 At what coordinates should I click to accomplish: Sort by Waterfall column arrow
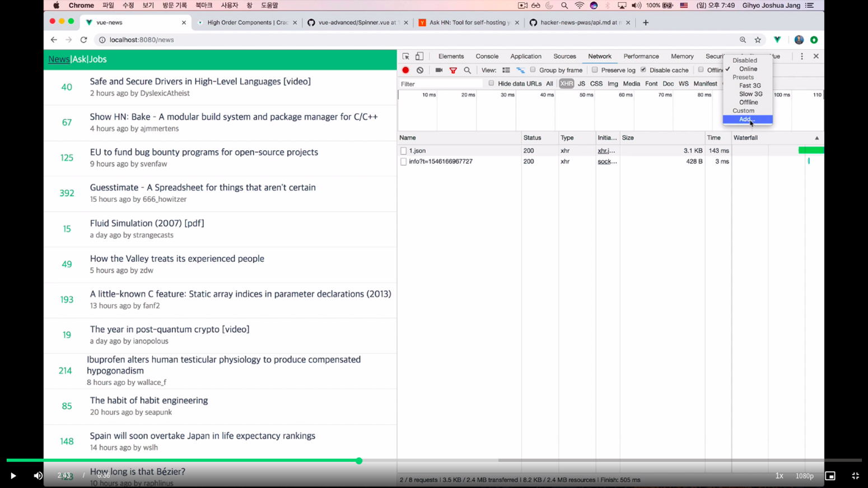(x=816, y=138)
